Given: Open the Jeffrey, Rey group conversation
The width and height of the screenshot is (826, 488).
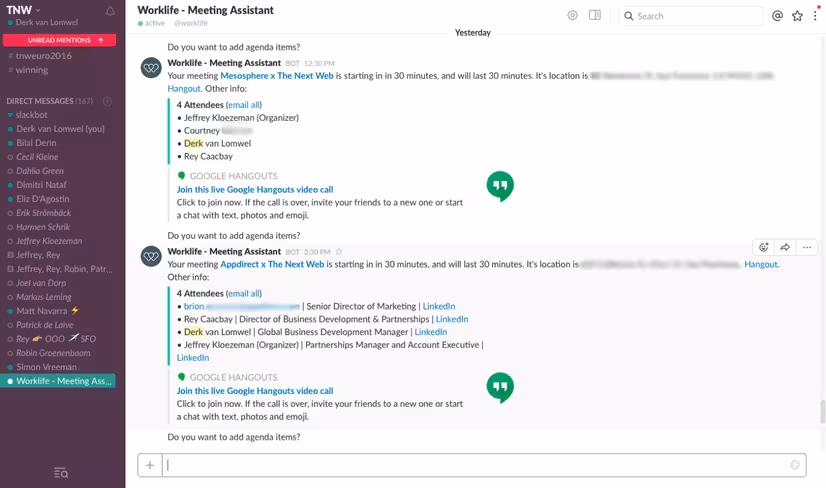Looking at the screenshot, I should pyautogui.click(x=38, y=255).
